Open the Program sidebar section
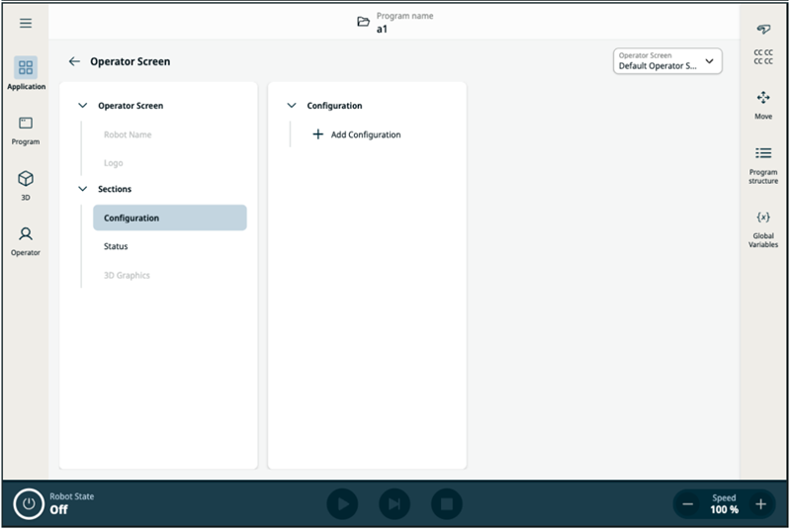 pos(26,130)
